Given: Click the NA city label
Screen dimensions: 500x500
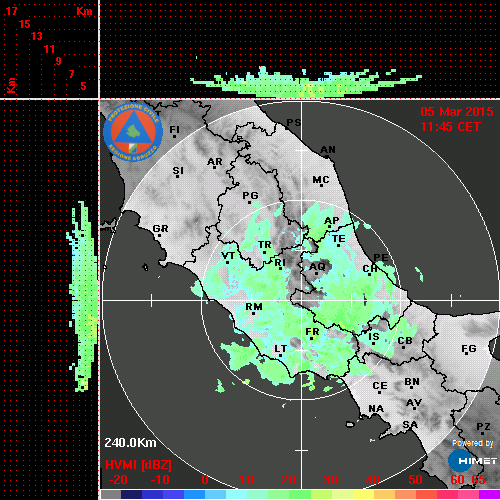Looking at the screenshot, I should pyautogui.click(x=376, y=409).
